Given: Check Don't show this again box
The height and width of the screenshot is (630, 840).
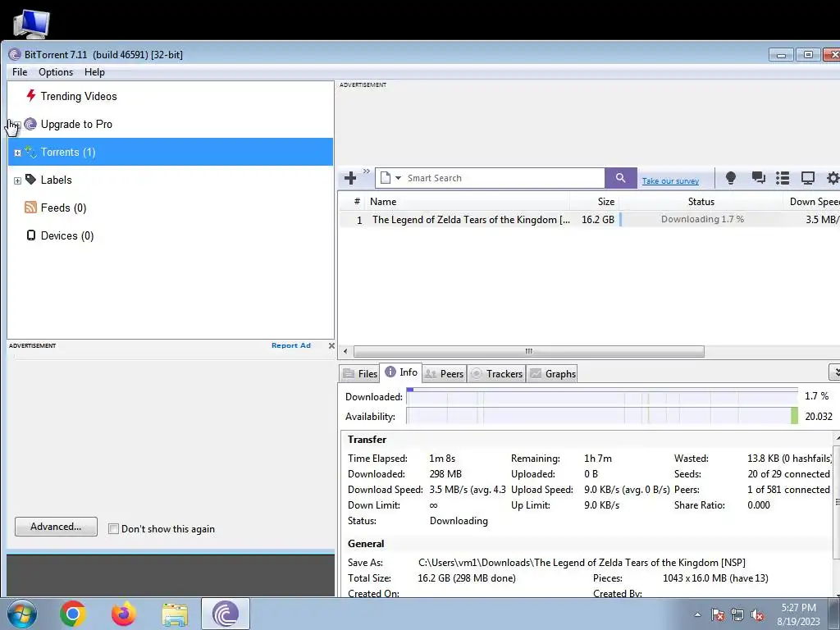Looking at the screenshot, I should click(x=113, y=529).
